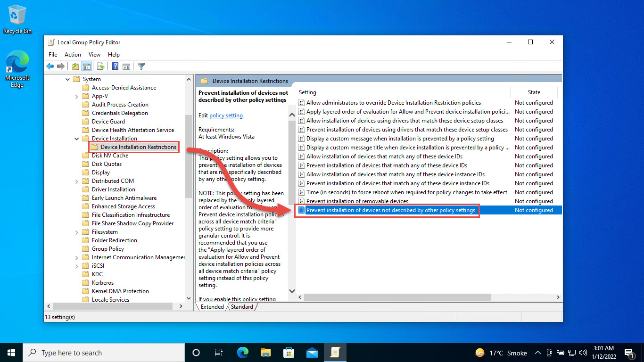Select the Group Policy tree folder
The width and height of the screenshot is (644, 362).
tap(108, 249)
